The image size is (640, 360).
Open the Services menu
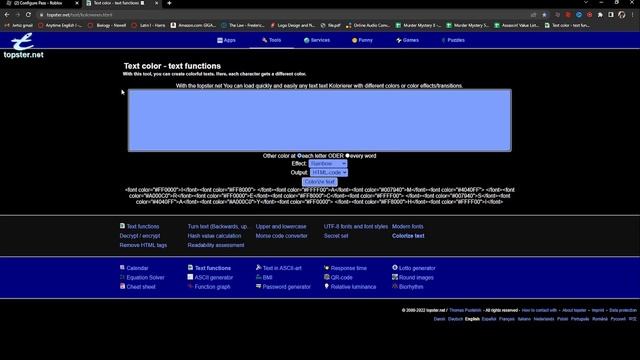pyautogui.click(x=317, y=40)
